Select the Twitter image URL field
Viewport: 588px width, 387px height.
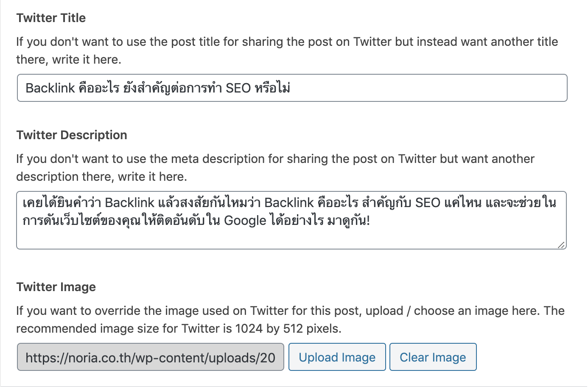[x=151, y=357]
